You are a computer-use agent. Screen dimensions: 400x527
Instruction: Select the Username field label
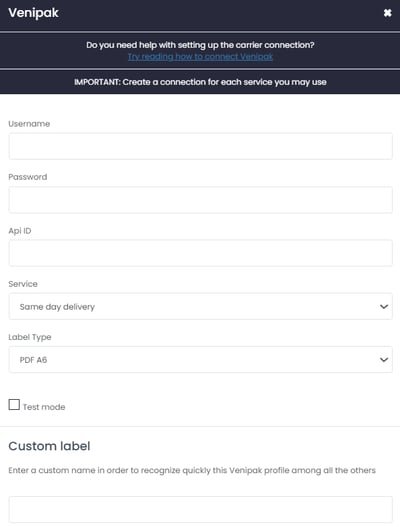coord(29,124)
